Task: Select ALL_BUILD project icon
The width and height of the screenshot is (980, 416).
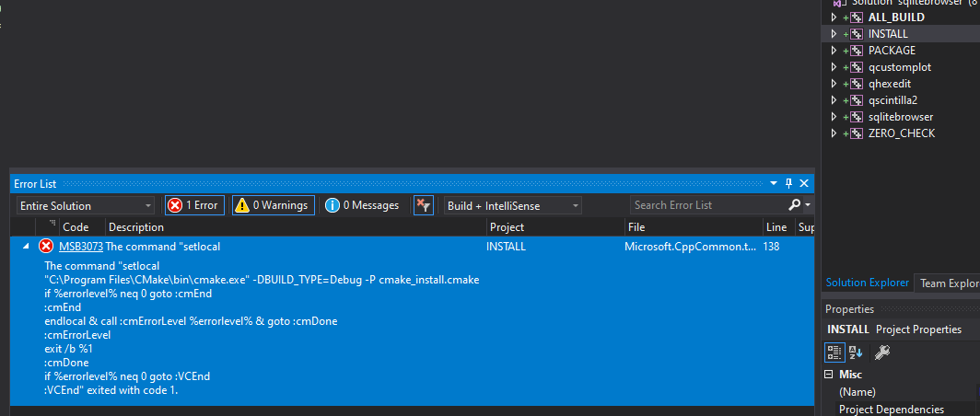Action: click(857, 17)
